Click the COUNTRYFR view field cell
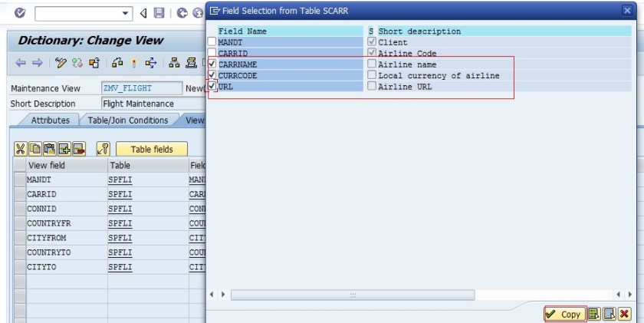Viewport: 644px width, 323px height. (x=67, y=223)
